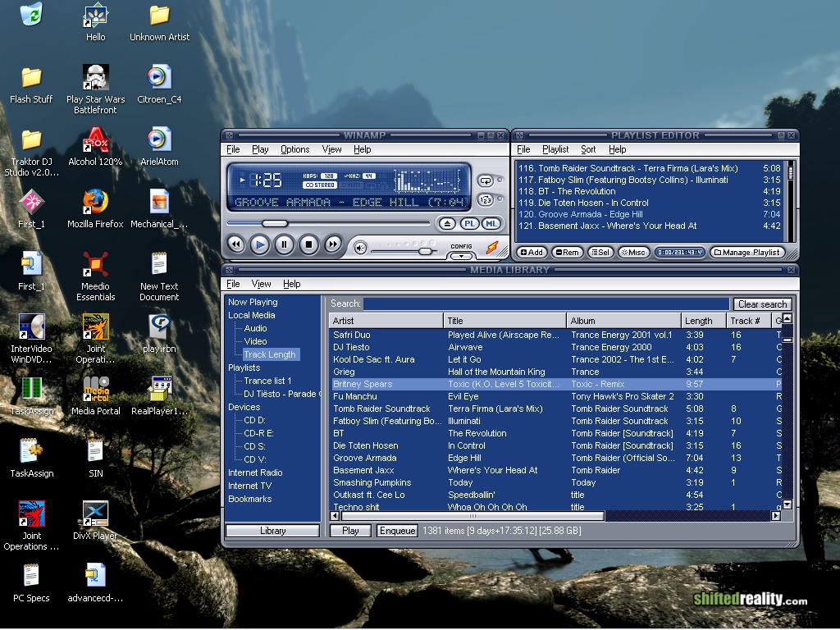Open Playlist Editor Sort menu
The width and height of the screenshot is (840, 630).
tap(588, 149)
